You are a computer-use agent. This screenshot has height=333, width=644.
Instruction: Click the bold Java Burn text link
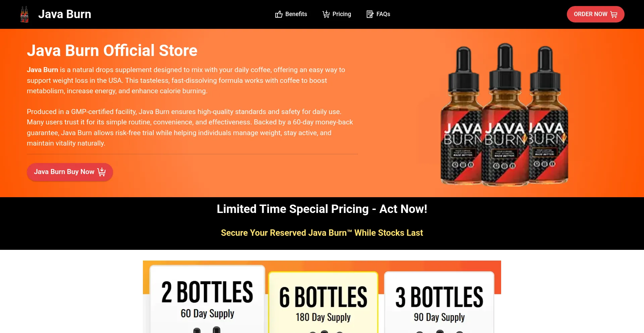click(x=42, y=70)
